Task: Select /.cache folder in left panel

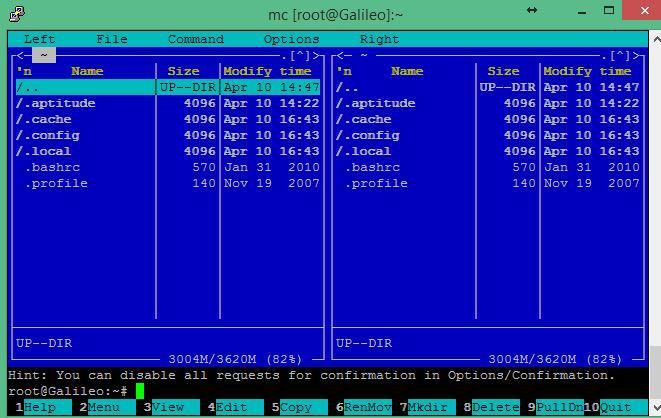Action: [168, 119]
